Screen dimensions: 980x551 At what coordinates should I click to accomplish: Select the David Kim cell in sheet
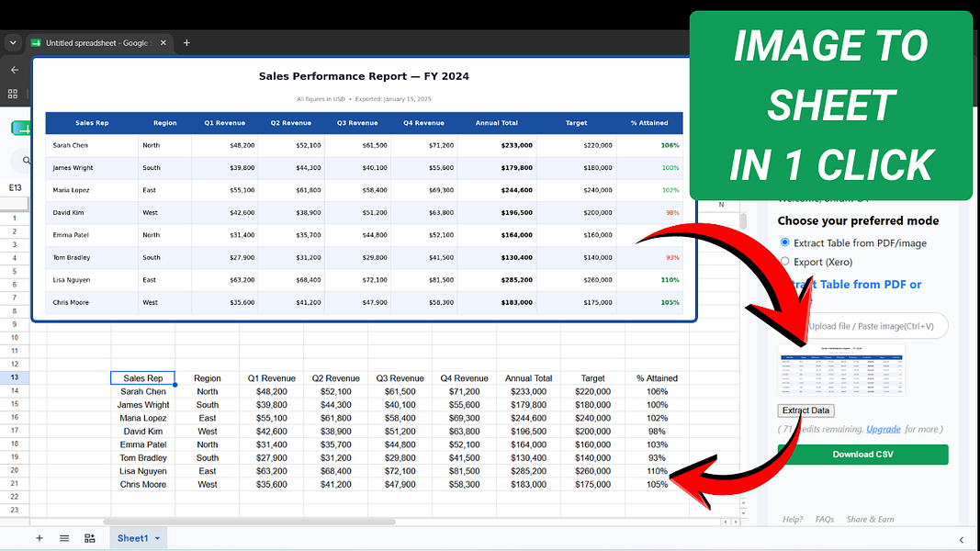click(x=142, y=431)
